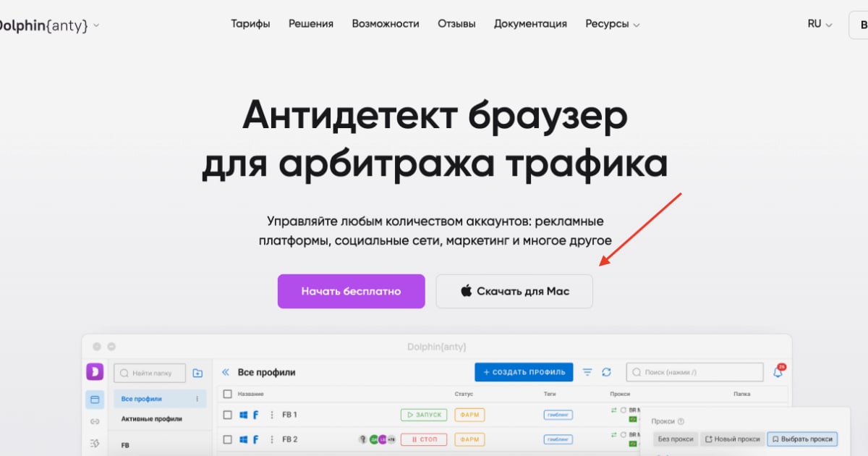Click the Фарм status tag on FB 2
Screen dimensions: 868x456
pyautogui.click(x=469, y=439)
